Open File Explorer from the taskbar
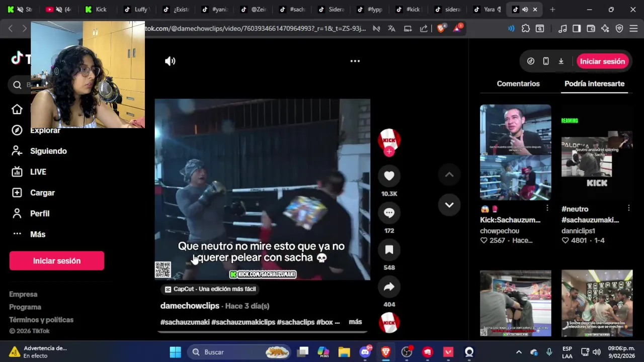The width and height of the screenshot is (644, 362). [344, 352]
